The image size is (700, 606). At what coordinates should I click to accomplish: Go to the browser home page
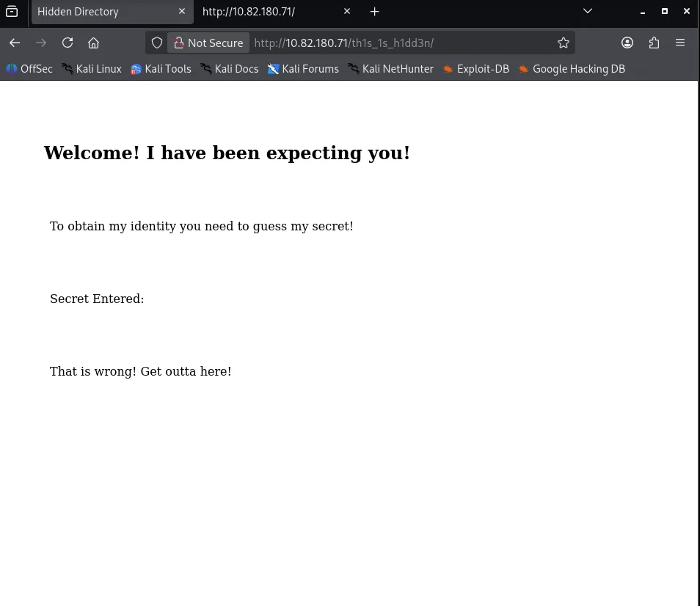(93, 43)
